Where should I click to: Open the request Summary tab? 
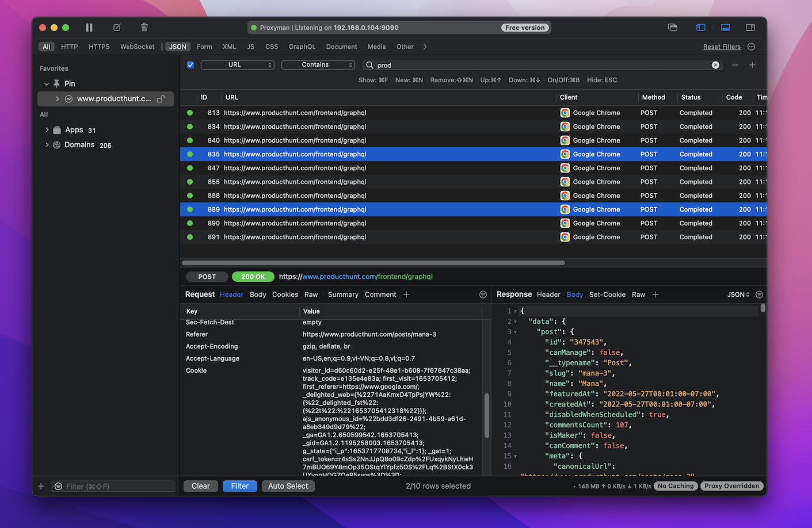click(x=343, y=294)
